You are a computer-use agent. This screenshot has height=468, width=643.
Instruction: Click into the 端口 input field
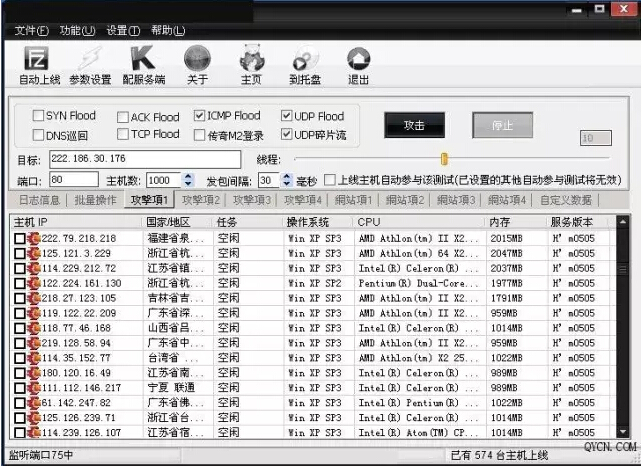(x=73, y=181)
